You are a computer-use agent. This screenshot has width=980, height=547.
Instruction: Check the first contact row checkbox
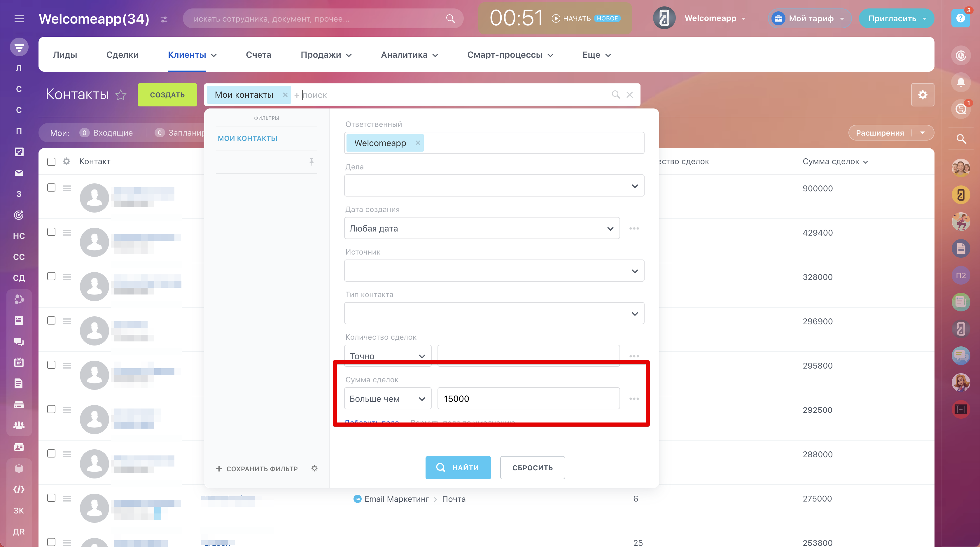pos(51,187)
